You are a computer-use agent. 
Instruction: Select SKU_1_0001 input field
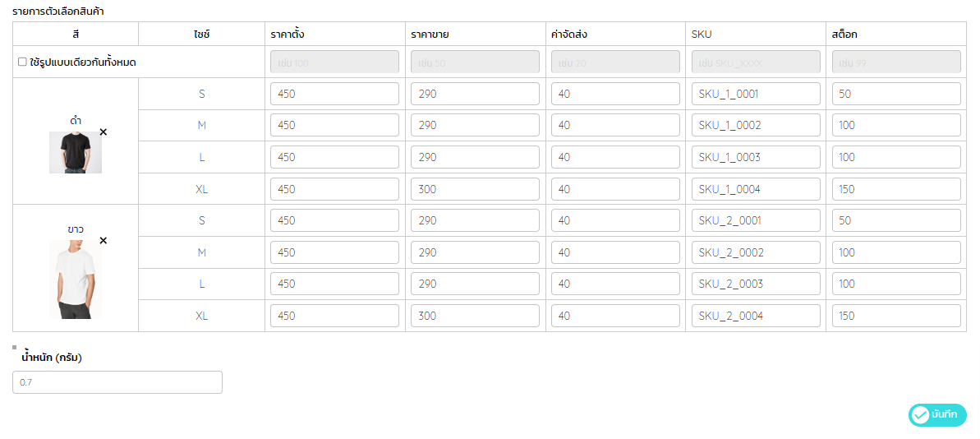click(756, 94)
